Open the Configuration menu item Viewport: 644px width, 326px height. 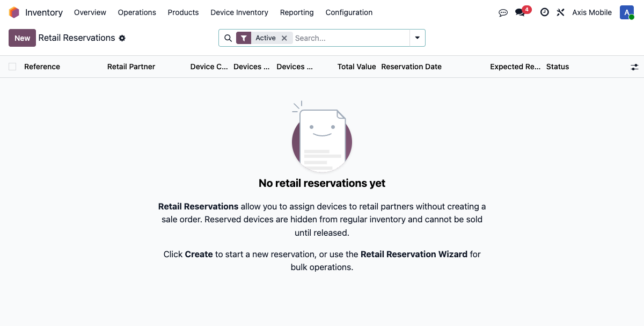349,12
